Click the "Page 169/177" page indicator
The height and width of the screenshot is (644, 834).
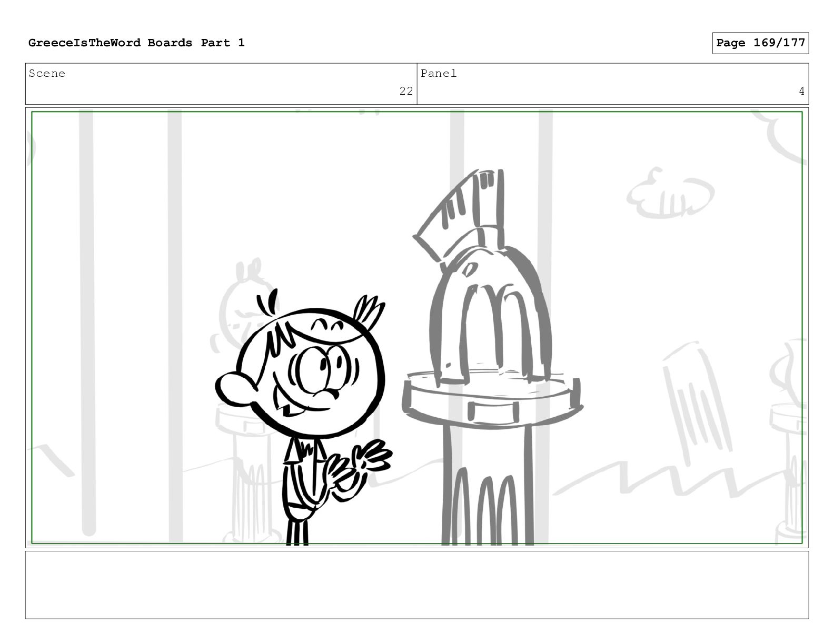[x=760, y=43]
